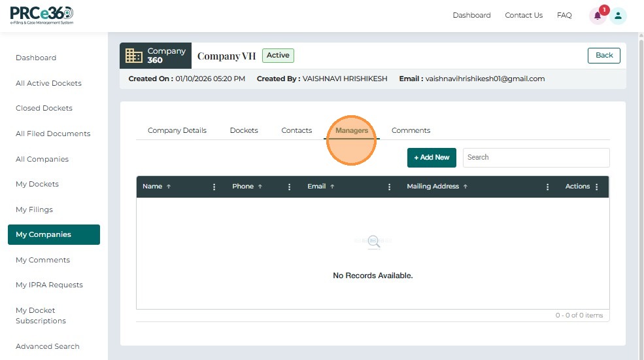Sort by Mailing Address column arrow
The image size is (644, 360).
(x=466, y=187)
